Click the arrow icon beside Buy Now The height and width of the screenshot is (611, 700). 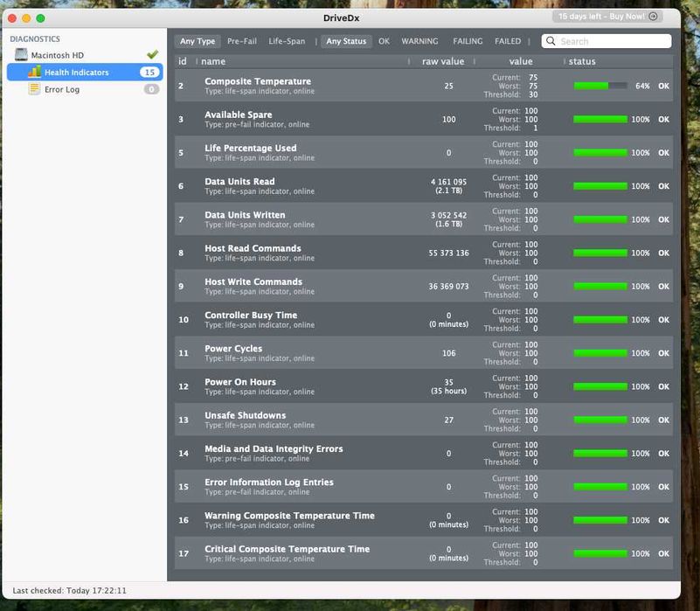pos(653,17)
